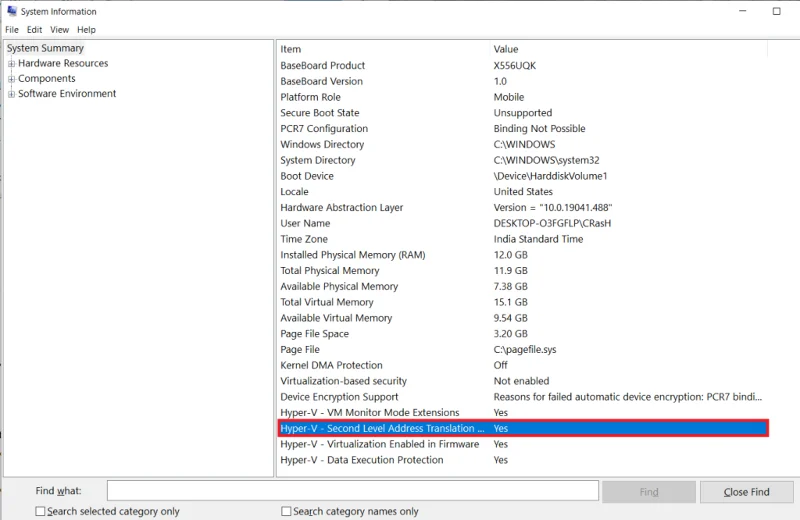Click the India Standard Time value
The width and height of the screenshot is (800, 520).
point(538,239)
